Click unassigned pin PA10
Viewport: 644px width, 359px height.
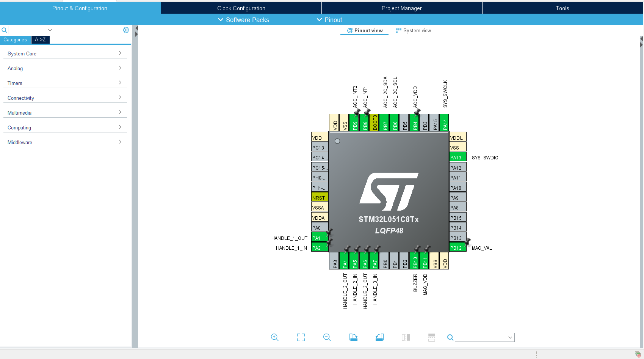pos(458,187)
